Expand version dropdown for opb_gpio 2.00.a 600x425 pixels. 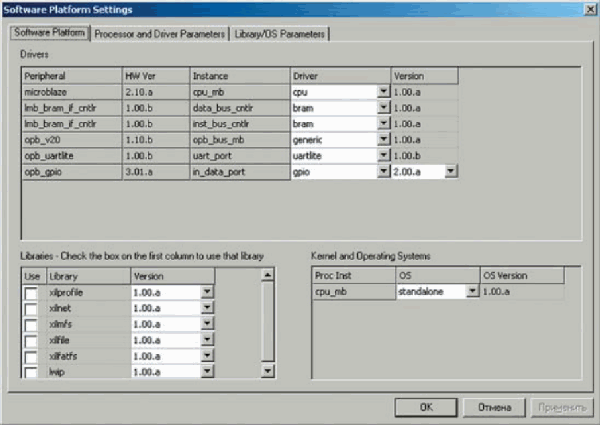pos(451,171)
